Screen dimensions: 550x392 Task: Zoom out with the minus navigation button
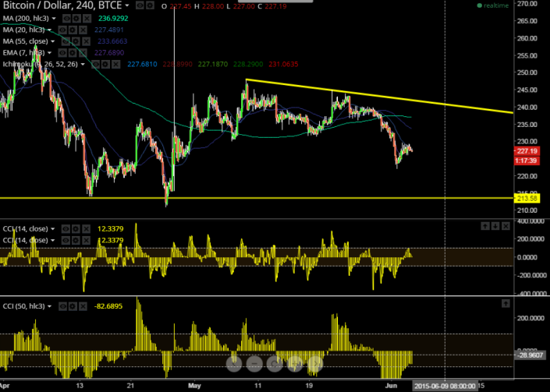tap(254, 364)
